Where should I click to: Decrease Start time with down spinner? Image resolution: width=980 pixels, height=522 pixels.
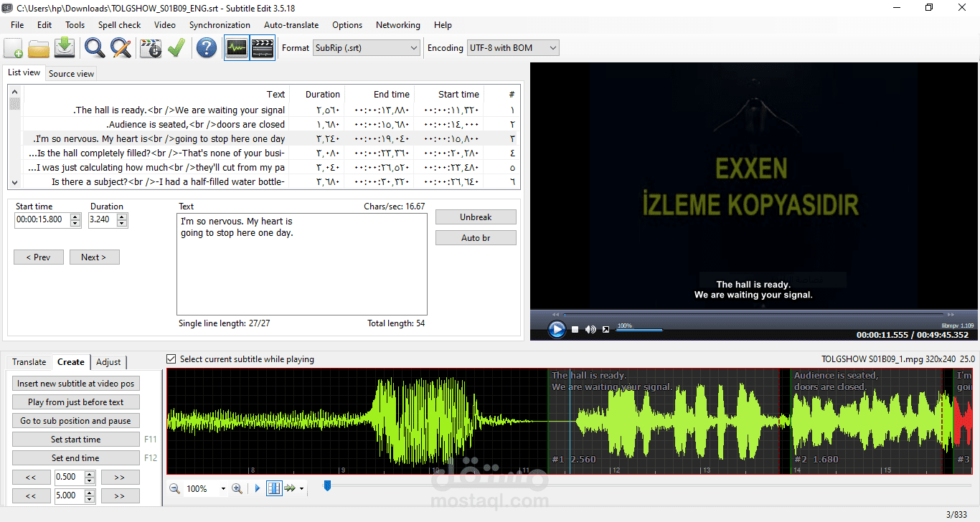(75, 223)
